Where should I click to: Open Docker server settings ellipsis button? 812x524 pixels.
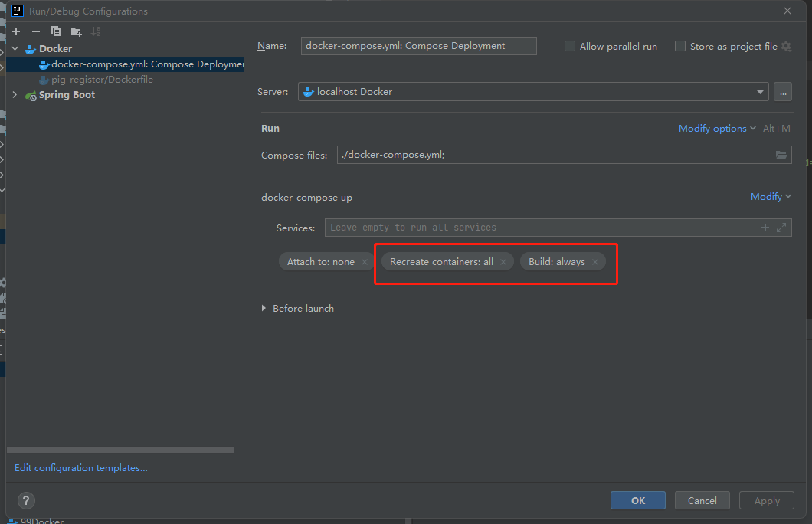783,92
